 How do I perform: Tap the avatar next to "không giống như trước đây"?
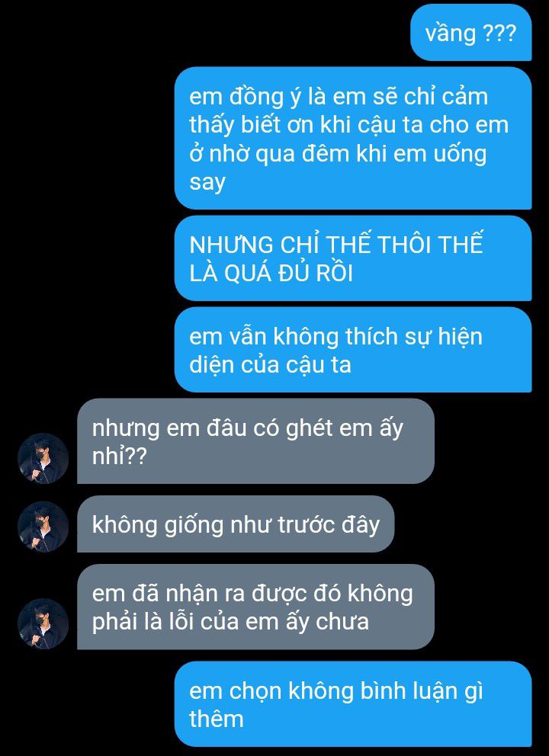pyautogui.click(x=43, y=527)
